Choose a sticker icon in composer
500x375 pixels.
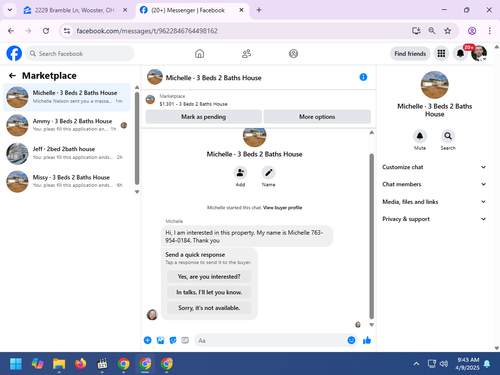point(173,340)
